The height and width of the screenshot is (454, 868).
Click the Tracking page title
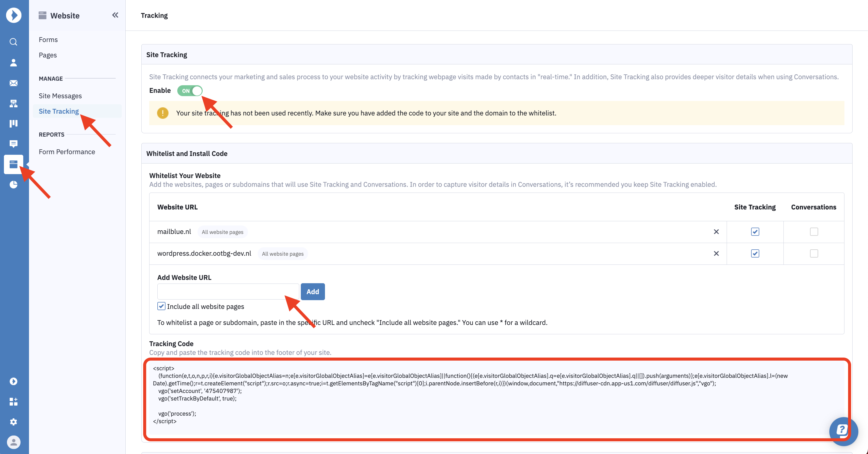pos(154,15)
